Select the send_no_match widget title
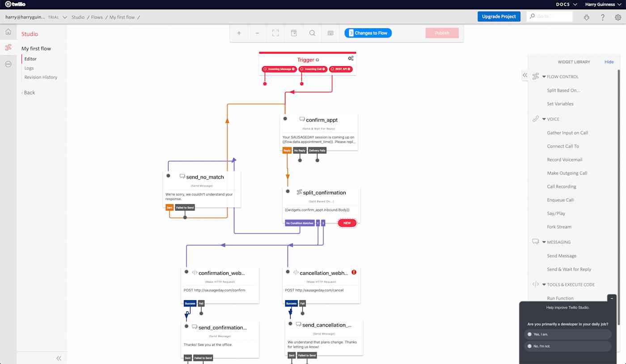Image resolution: width=626 pixels, height=364 pixels. click(205, 177)
